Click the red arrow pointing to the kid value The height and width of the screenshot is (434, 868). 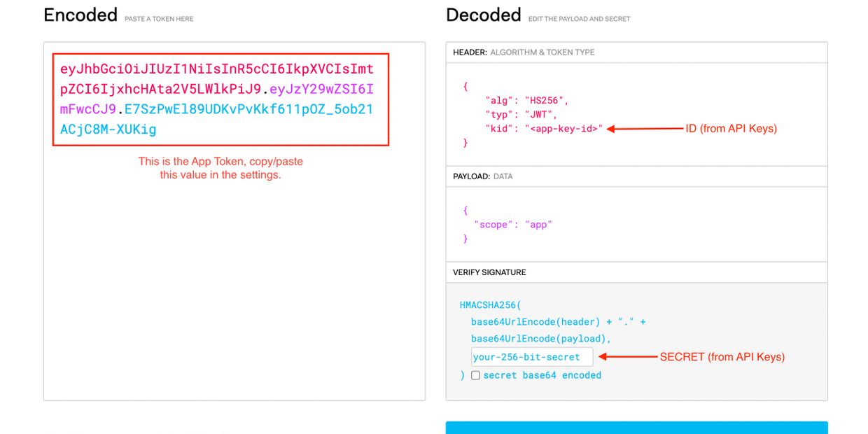pos(644,129)
